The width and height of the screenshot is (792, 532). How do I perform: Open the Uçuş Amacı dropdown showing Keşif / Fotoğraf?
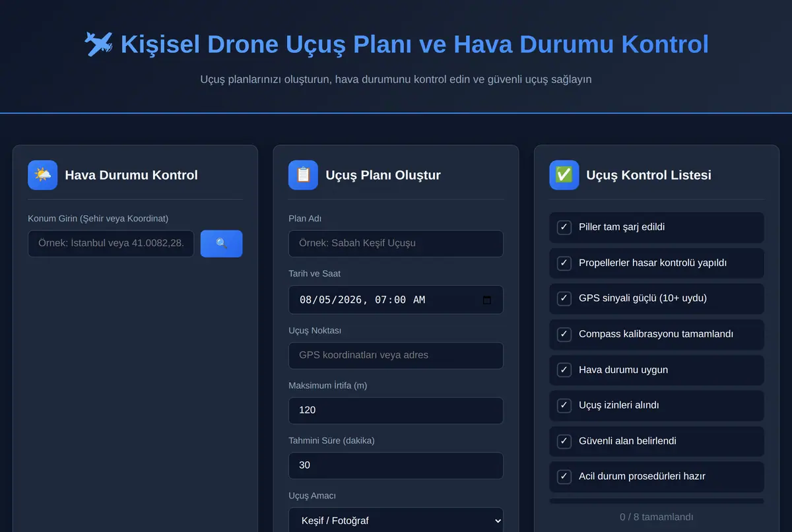[x=396, y=520]
